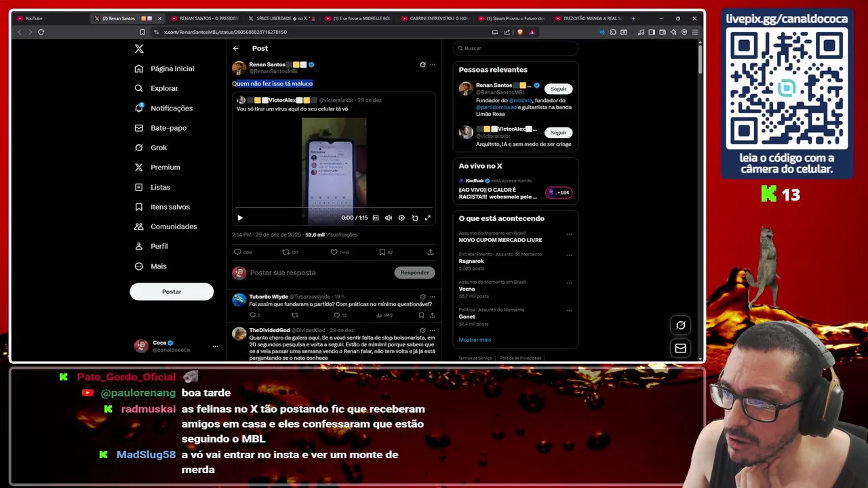Image resolution: width=868 pixels, height=488 pixels.
Task: Click the Responder button
Action: [x=414, y=272]
